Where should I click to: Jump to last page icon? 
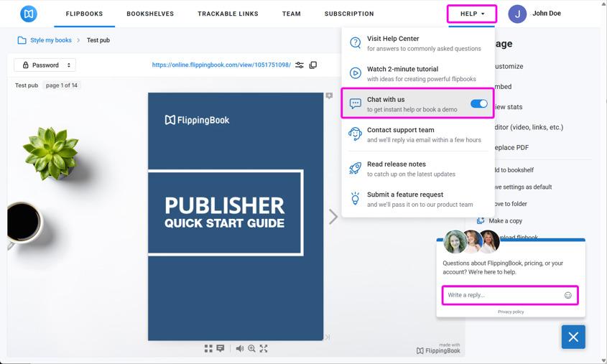(x=328, y=337)
